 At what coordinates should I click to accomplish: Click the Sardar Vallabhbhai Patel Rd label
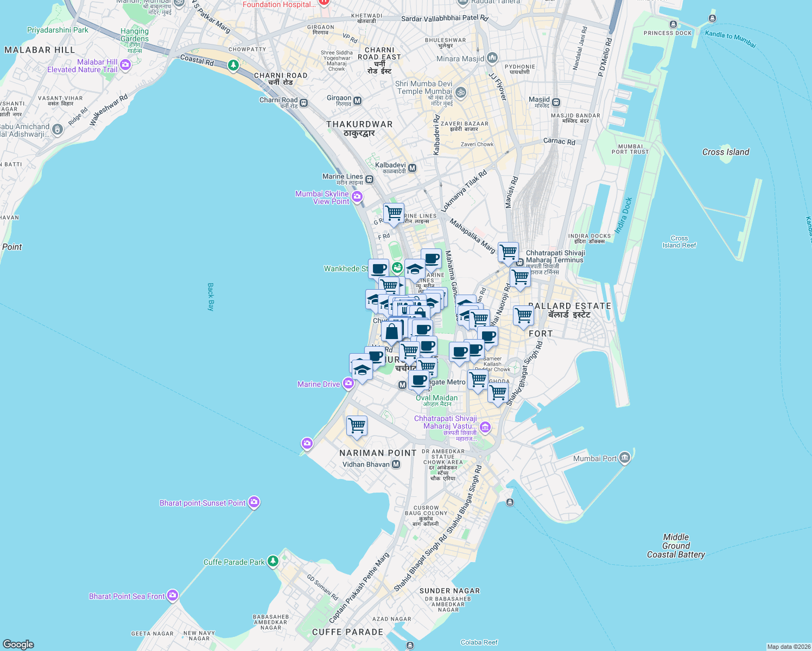tap(445, 18)
